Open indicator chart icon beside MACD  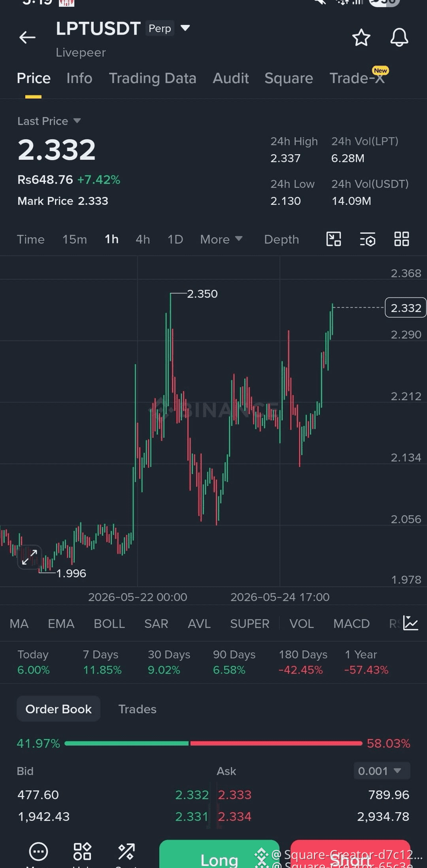pos(411,623)
